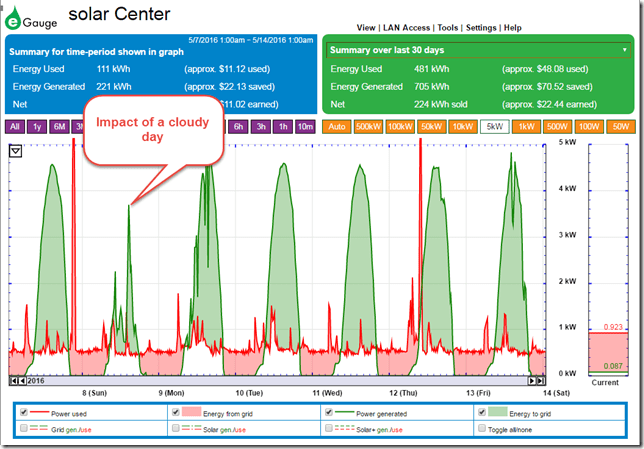
Task: Choose the 10kW scale button
Action: 462,127
